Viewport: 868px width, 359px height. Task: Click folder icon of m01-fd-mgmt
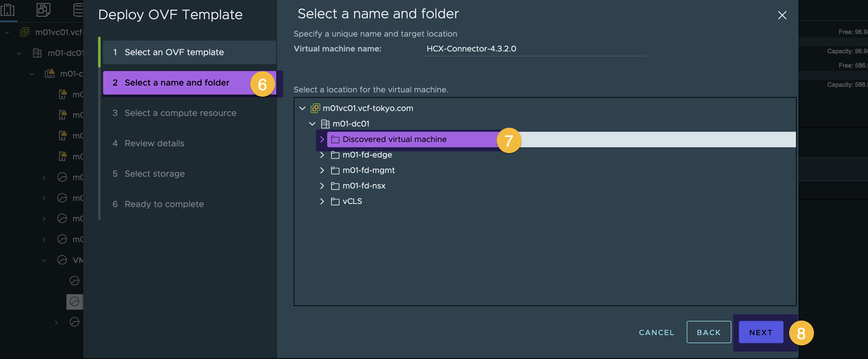click(335, 170)
